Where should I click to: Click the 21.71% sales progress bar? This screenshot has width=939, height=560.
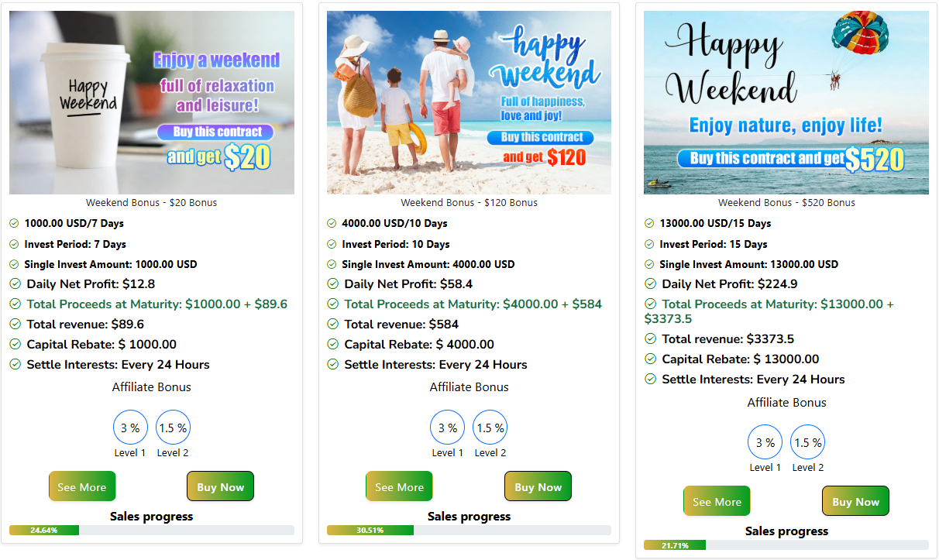tap(786, 545)
